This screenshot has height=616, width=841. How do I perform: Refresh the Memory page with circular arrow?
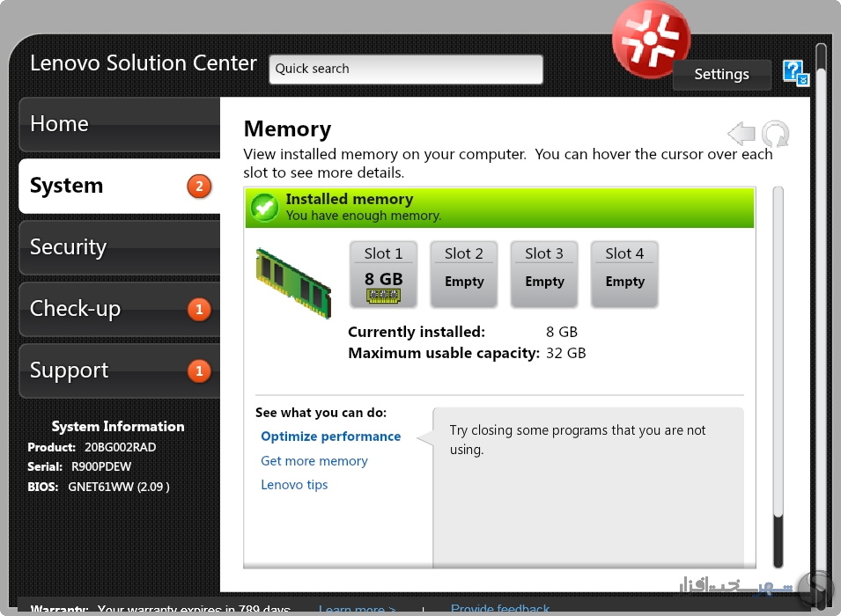(x=776, y=133)
